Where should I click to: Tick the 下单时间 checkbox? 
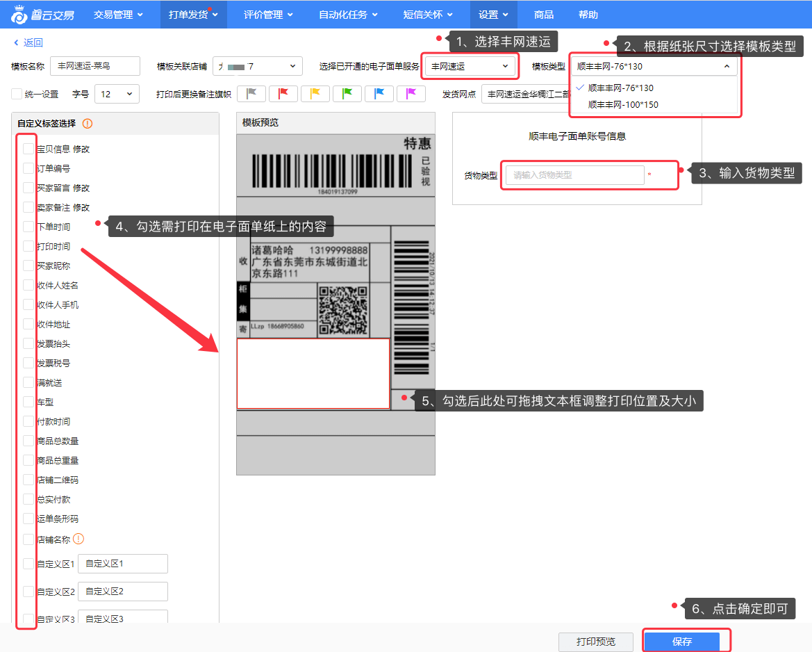coord(28,227)
